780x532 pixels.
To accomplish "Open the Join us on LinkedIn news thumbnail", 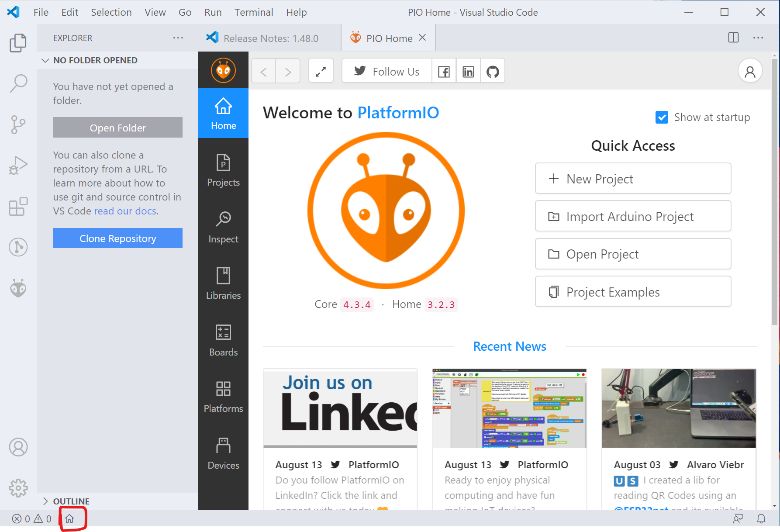I will tap(340, 408).
